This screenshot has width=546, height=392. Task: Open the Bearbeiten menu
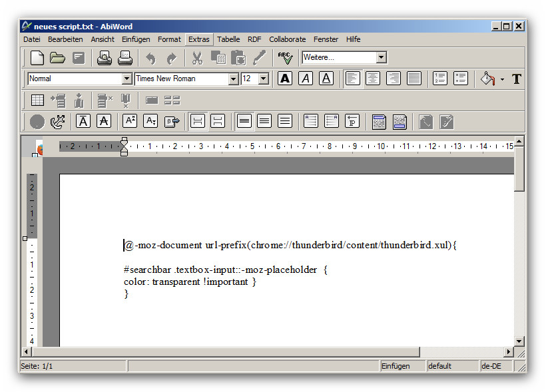(x=65, y=39)
